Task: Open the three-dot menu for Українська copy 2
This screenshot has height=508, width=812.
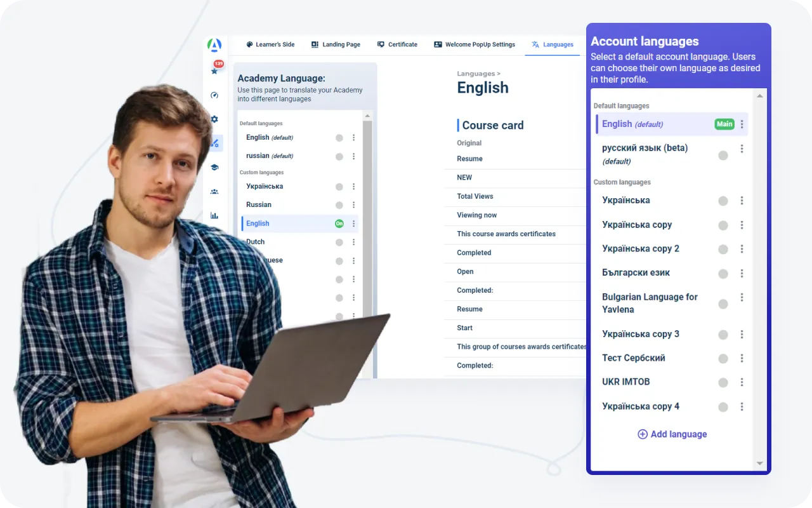Action: 742,250
